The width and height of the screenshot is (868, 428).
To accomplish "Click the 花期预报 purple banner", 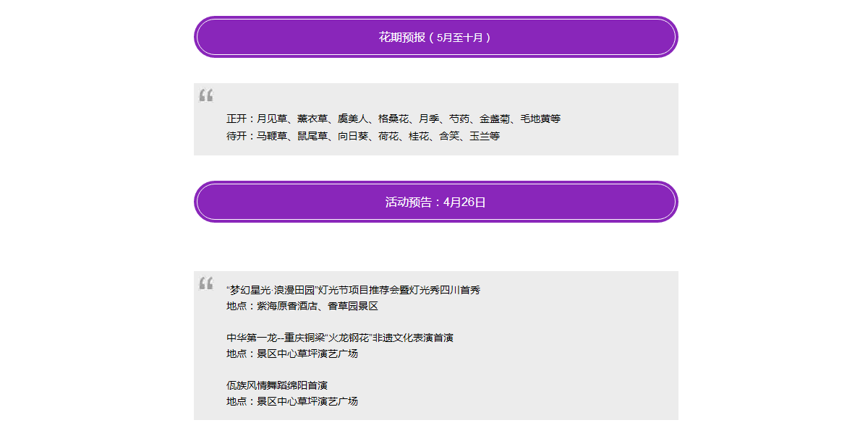I will point(435,37).
